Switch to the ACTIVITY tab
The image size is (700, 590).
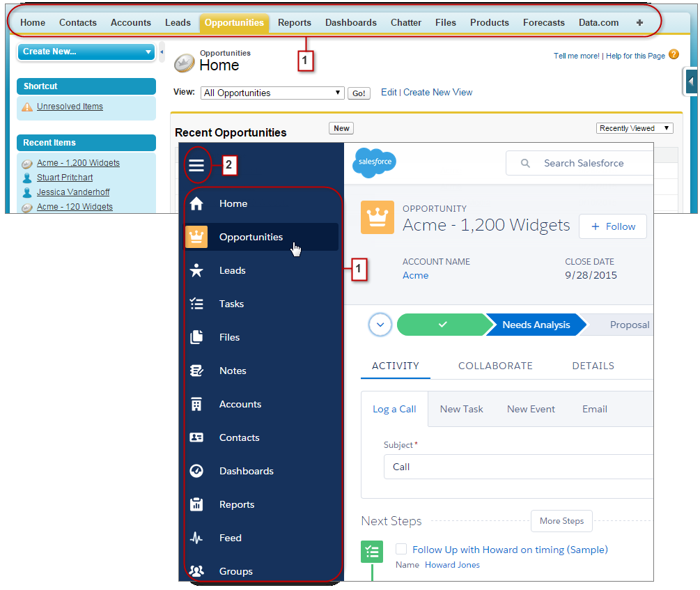(x=396, y=366)
